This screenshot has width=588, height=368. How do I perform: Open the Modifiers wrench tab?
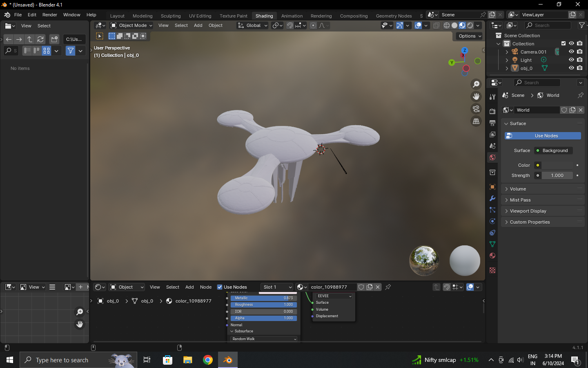click(492, 198)
